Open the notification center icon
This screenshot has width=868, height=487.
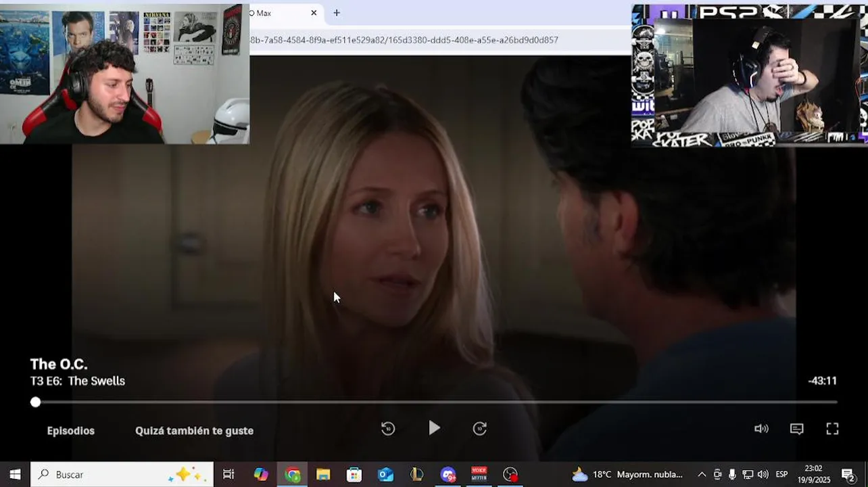(848, 475)
